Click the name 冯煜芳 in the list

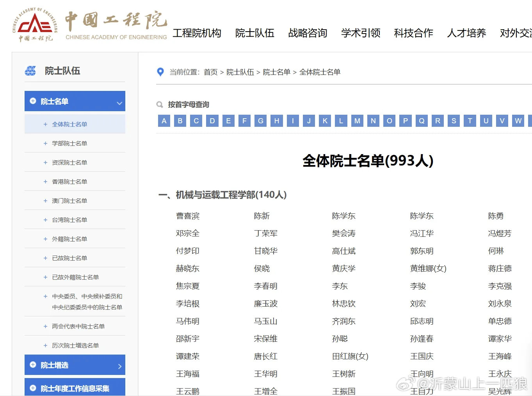500,234
